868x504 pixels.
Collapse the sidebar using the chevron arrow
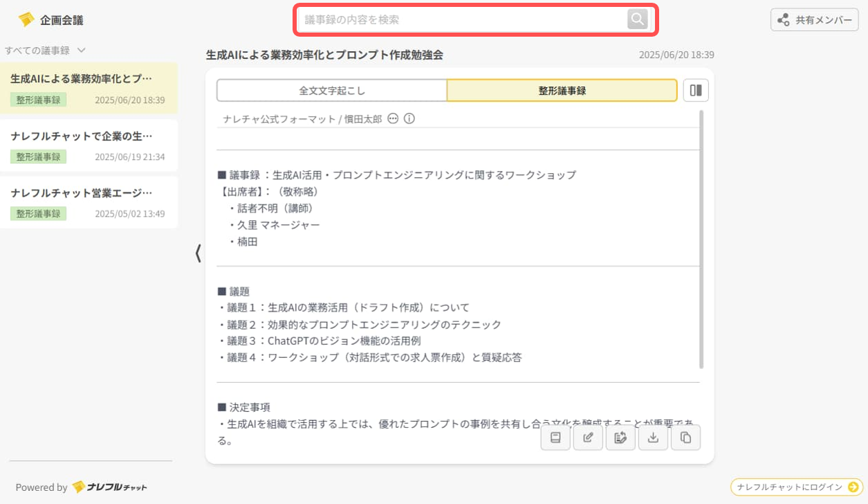(197, 254)
